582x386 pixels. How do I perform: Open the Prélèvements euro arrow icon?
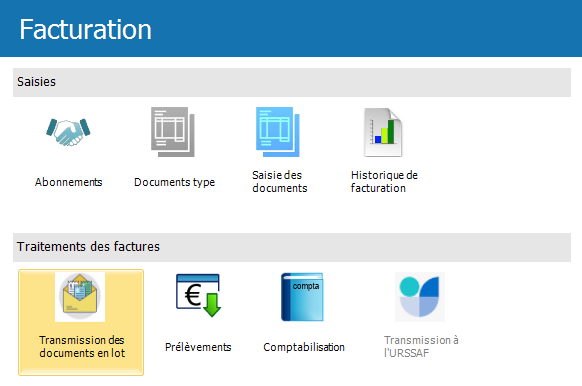(198, 295)
